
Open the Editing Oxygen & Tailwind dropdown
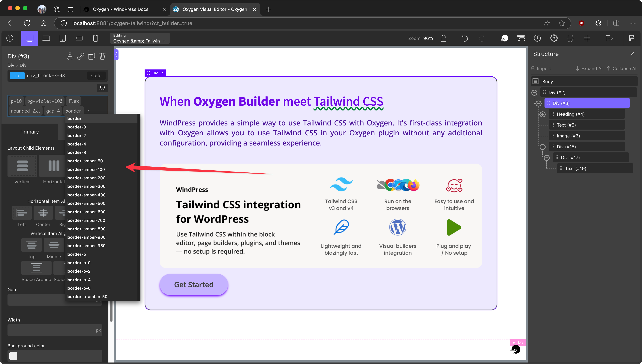click(140, 38)
